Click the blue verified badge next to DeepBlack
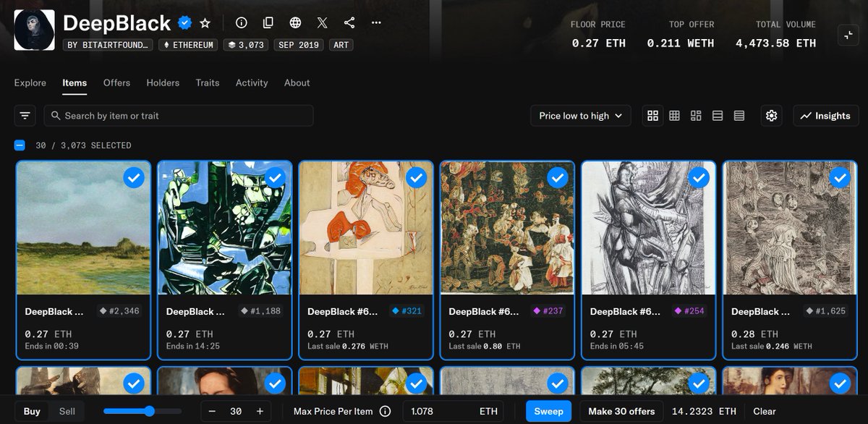This screenshot has height=424, width=868. pyautogui.click(x=185, y=23)
